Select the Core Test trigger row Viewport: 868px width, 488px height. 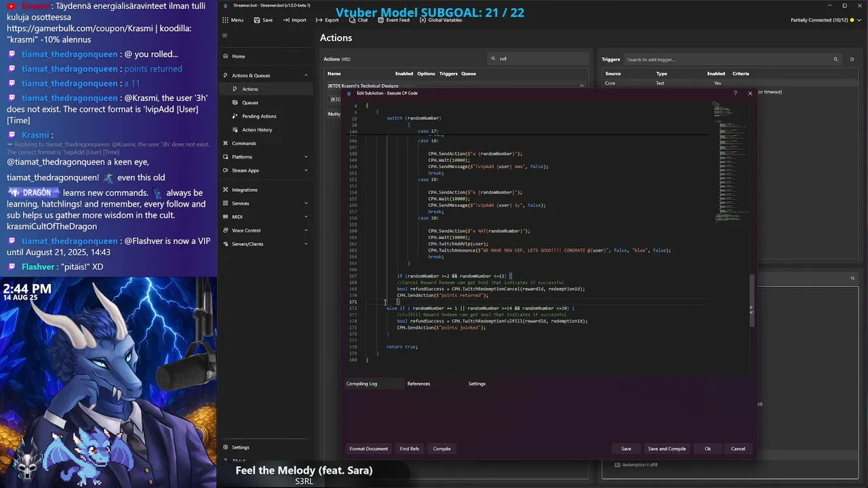(729, 83)
